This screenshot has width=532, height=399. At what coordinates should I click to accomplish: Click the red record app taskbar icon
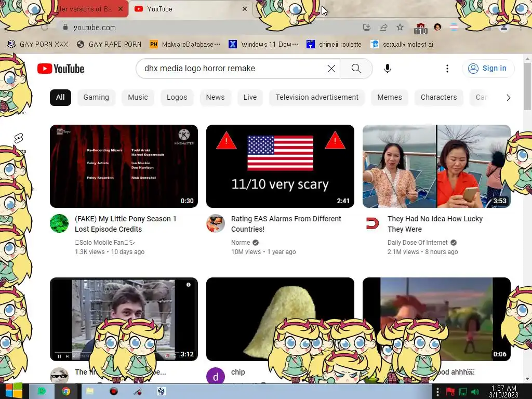pos(114,392)
